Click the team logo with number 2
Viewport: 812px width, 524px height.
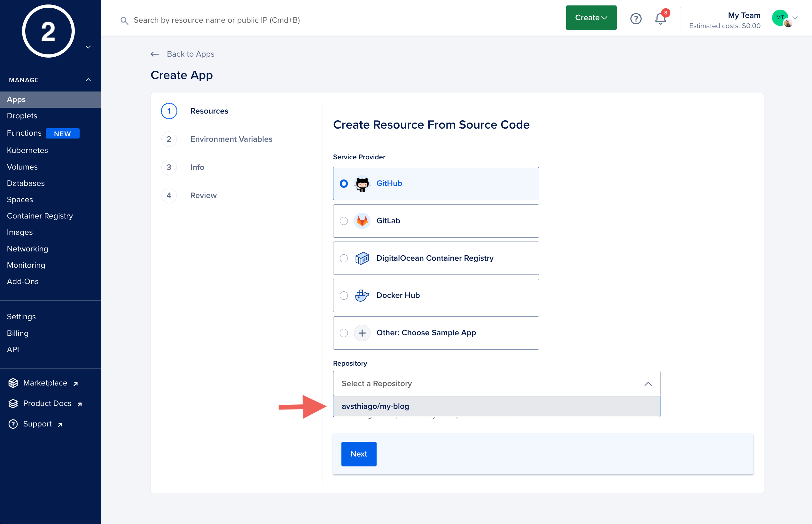click(48, 31)
